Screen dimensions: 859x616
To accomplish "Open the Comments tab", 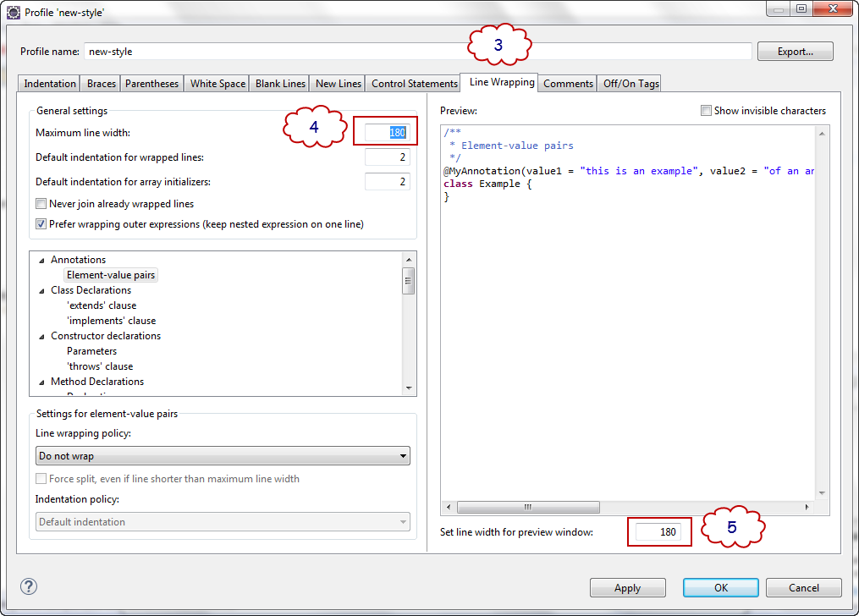I will click(567, 83).
